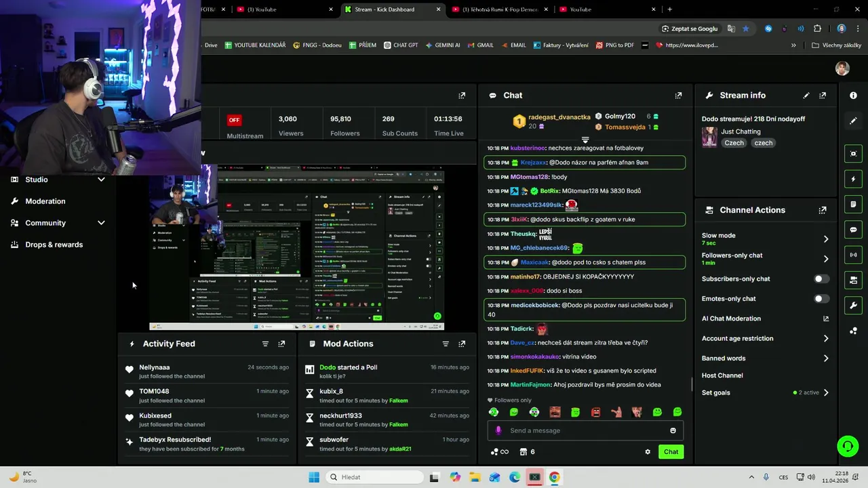Open the stream preview icon in the right rail
868x488 pixels.
[x=853, y=154]
